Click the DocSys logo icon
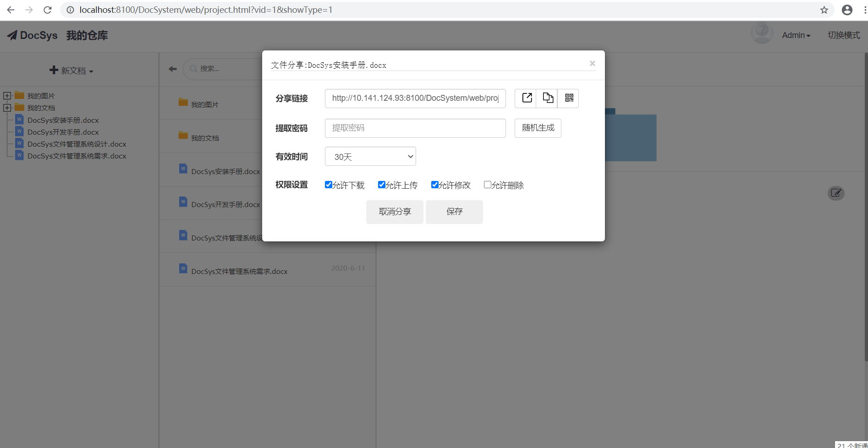 coord(12,35)
